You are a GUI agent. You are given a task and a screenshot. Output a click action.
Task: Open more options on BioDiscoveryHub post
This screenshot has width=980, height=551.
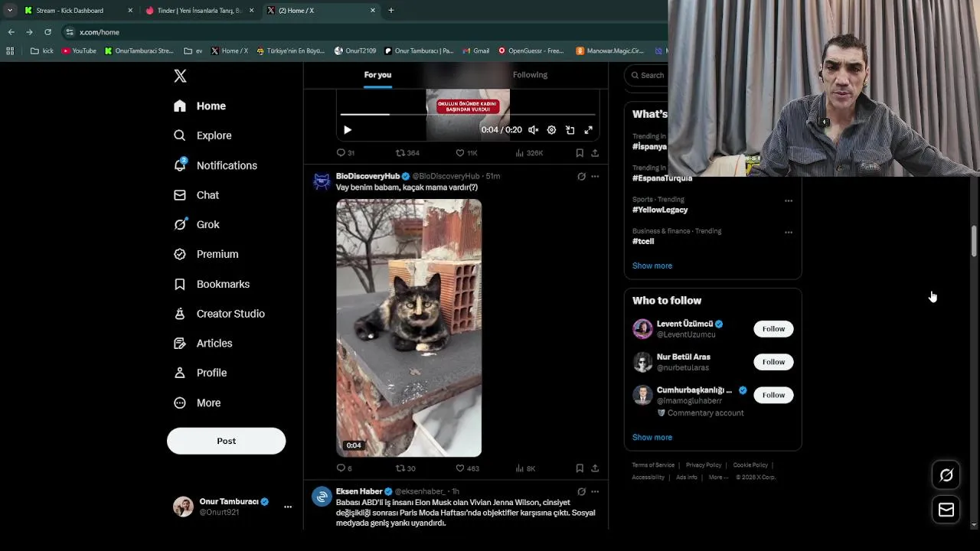595,177
